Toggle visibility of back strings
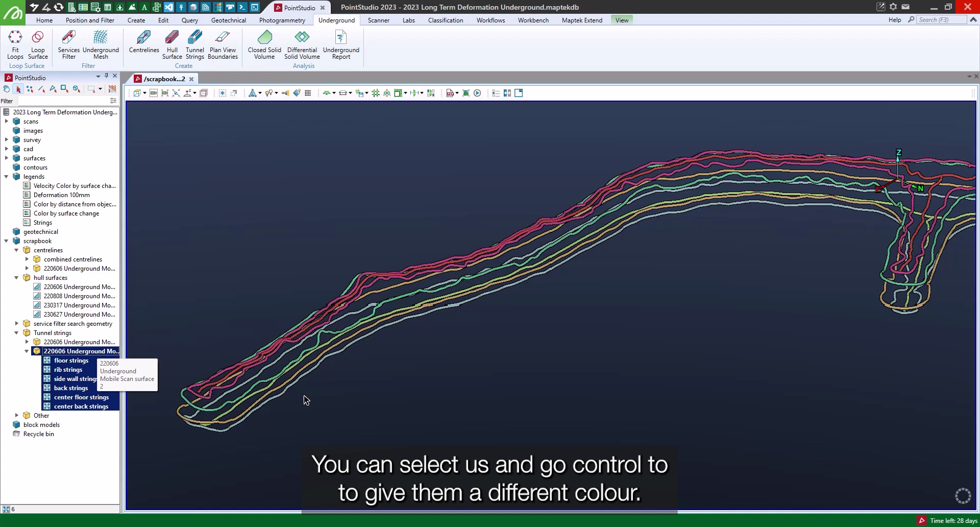 (x=48, y=388)
